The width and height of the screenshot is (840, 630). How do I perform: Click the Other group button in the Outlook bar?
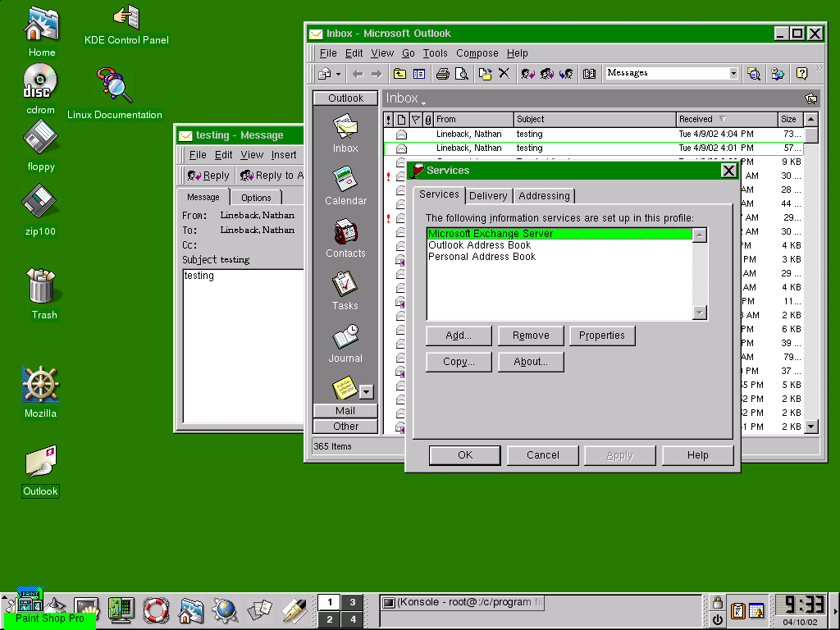(345, 427)
